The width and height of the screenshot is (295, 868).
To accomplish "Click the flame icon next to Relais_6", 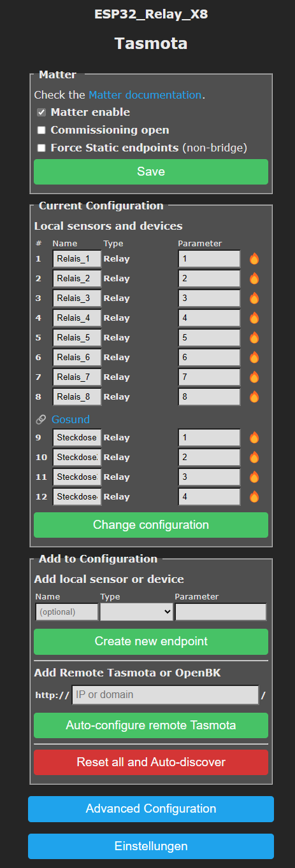I will tap(254, 357).
